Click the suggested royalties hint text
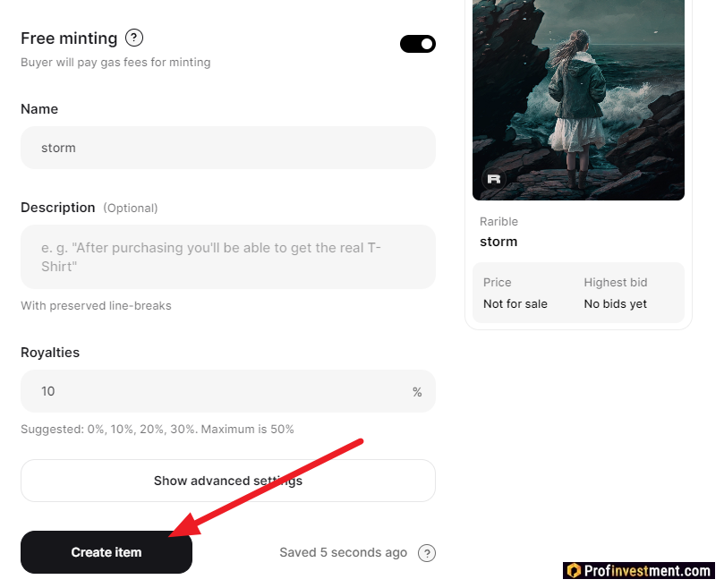The width and height of the screenshot is (724, 588). click(x=158, y=430)
